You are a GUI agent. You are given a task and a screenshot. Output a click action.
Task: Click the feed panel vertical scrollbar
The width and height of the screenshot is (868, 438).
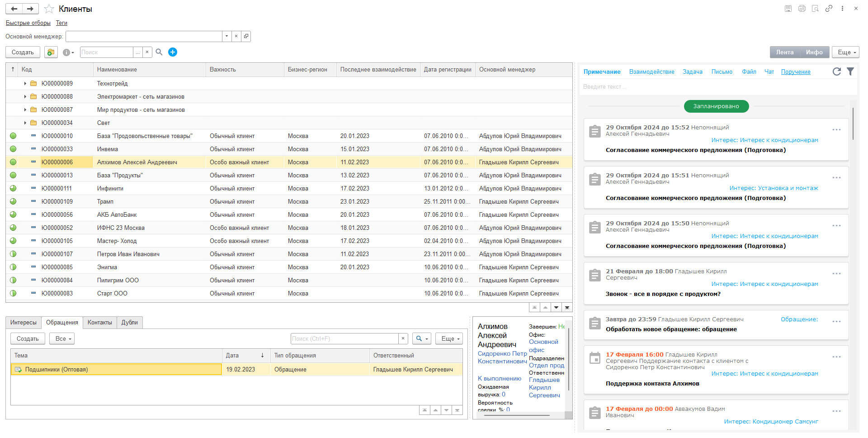click(853, 123)
